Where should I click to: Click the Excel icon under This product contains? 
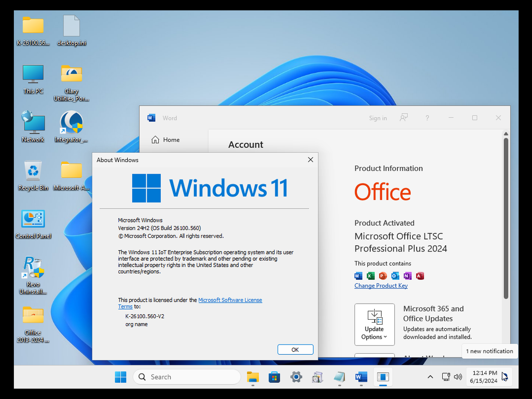[370, 276]
